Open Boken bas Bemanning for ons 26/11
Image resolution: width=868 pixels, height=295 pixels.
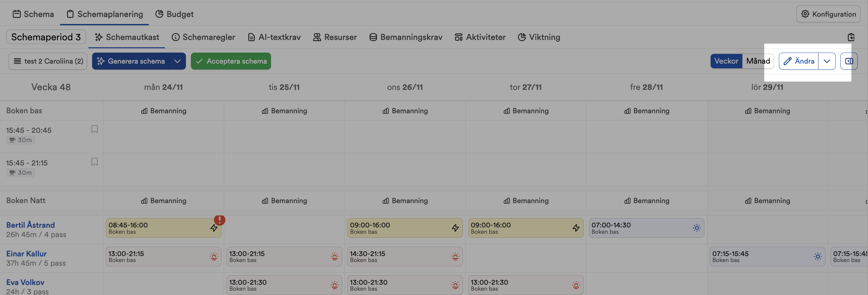405,110
